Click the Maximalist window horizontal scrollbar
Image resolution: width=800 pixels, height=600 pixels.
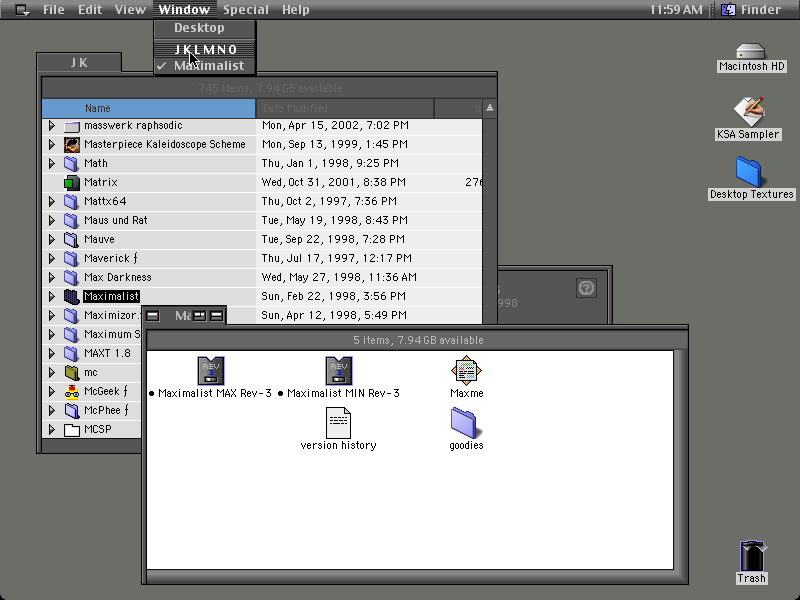click(410, 577)
